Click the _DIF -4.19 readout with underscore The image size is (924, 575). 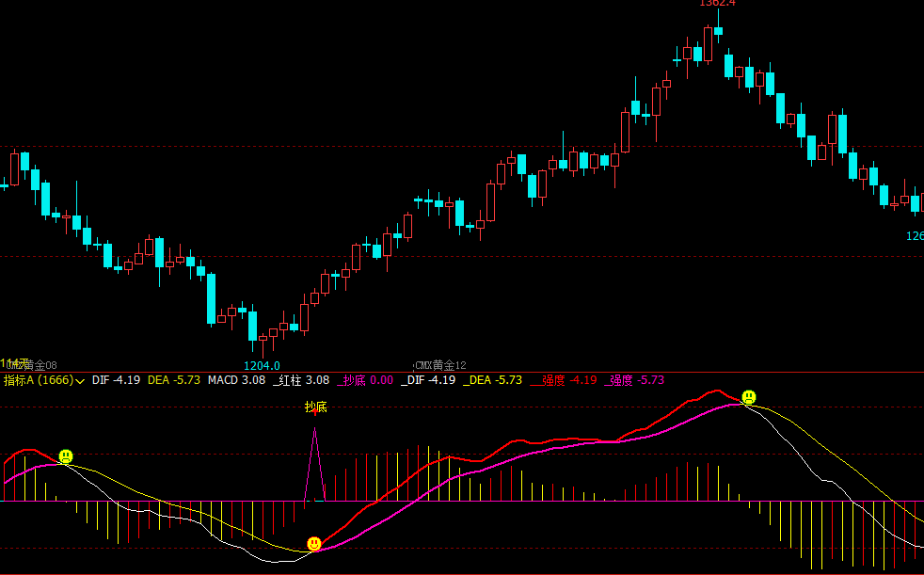[428, 380]
